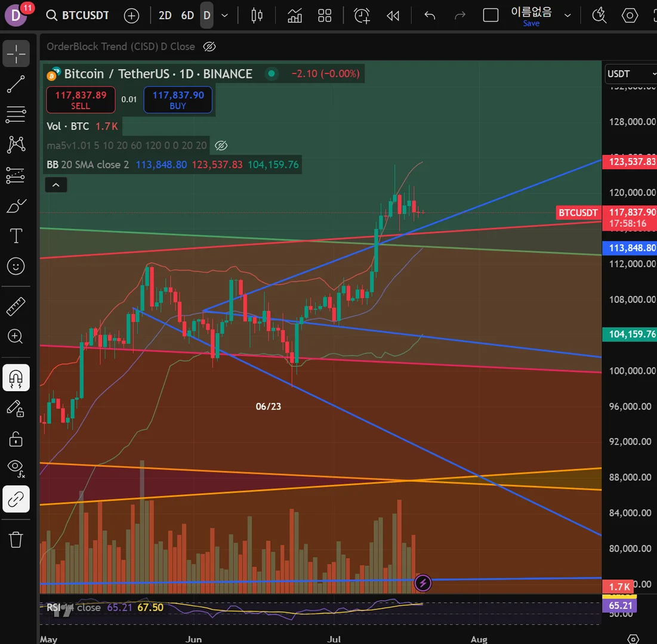Toggle lock all drawing tools
657x644 pixels.
coord(16,439)
